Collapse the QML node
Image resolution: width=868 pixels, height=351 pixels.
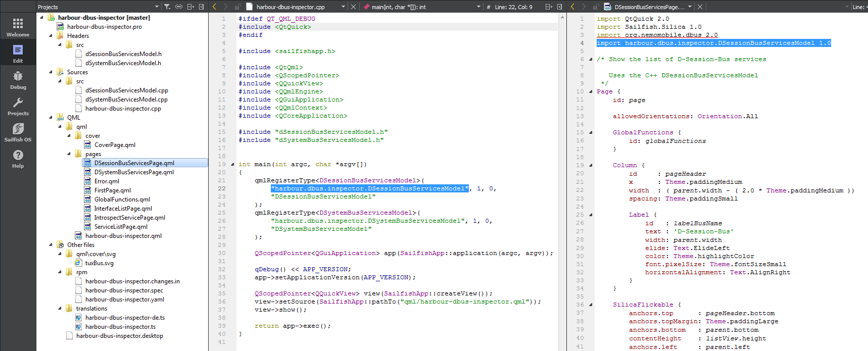click(x=51, y=117)
